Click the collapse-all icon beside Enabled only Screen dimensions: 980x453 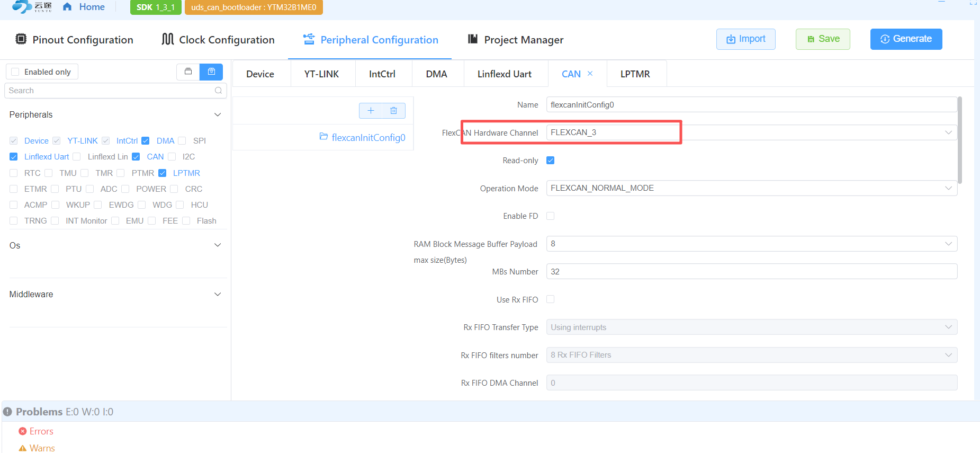coord(188,72)
